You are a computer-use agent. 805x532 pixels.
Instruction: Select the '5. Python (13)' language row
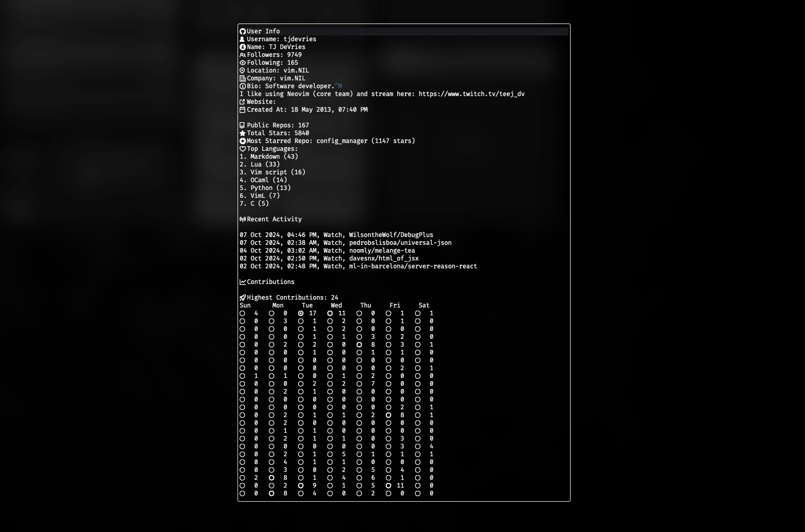point(265,188)
